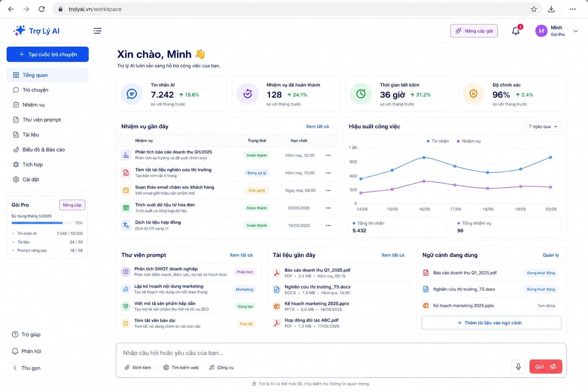
Task: Collapse the sidebar with Thu gọn
Action: pyautogui.click(x=27, y=368)
